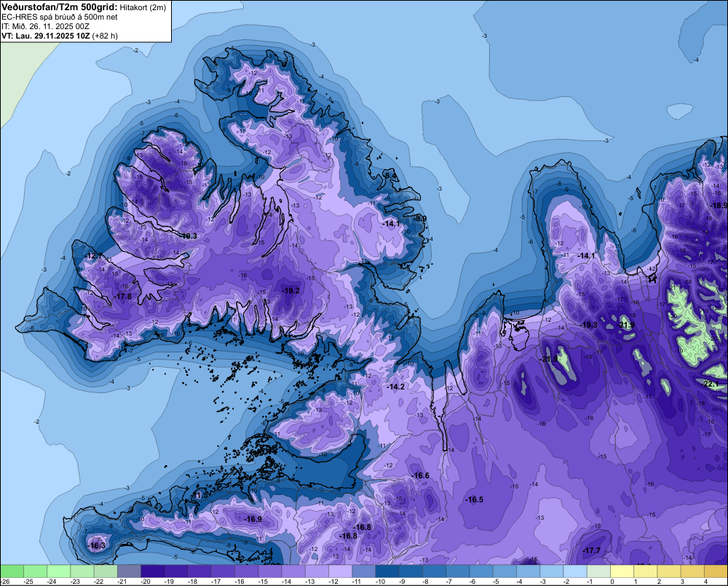This screenshot has height=586, width=728.
Task: Click the orange-yellow swatch above label 4
Action: [716, 571]
